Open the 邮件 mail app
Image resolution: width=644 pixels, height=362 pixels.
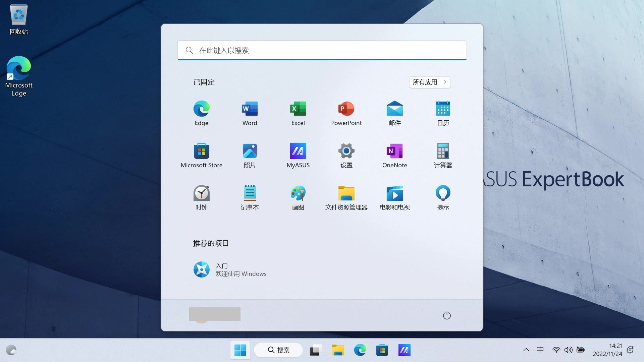tap(395, 113)
